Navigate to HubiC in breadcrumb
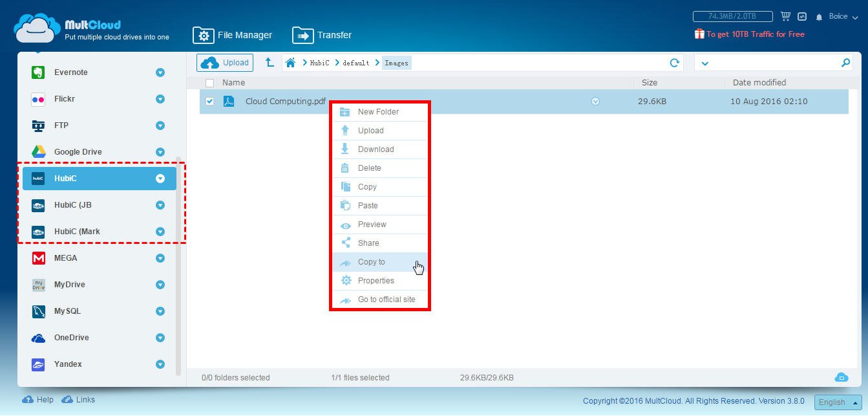 coord(319,63)
